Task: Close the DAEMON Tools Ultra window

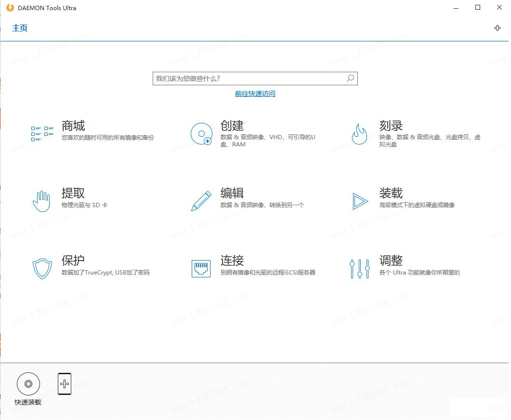Action: pyautogui.click(x=499, y=8)
